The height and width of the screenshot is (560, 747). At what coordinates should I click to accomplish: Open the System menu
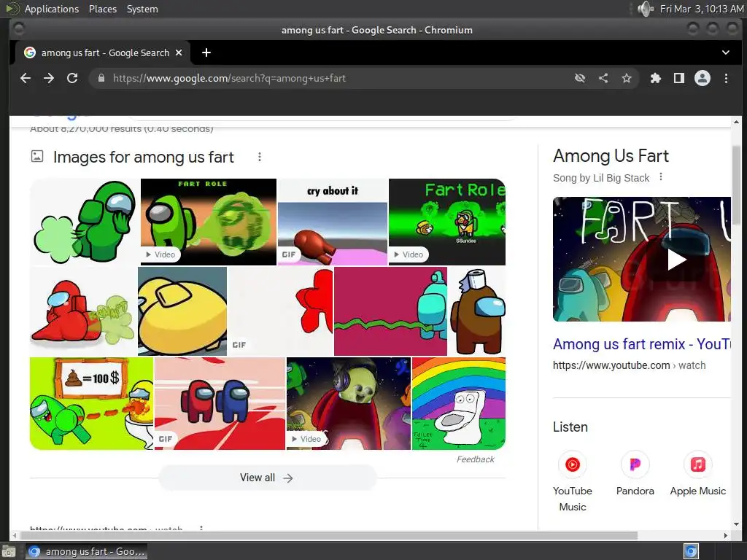pos(142,9)
